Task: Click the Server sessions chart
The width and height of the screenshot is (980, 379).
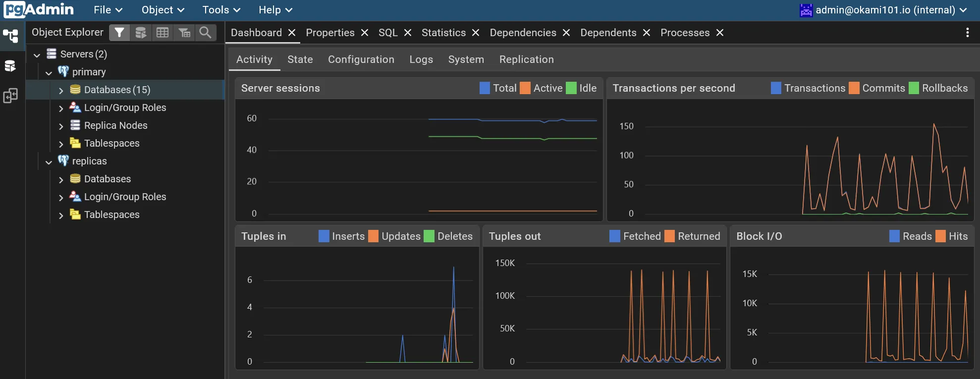Action: [x=419, y=160]
